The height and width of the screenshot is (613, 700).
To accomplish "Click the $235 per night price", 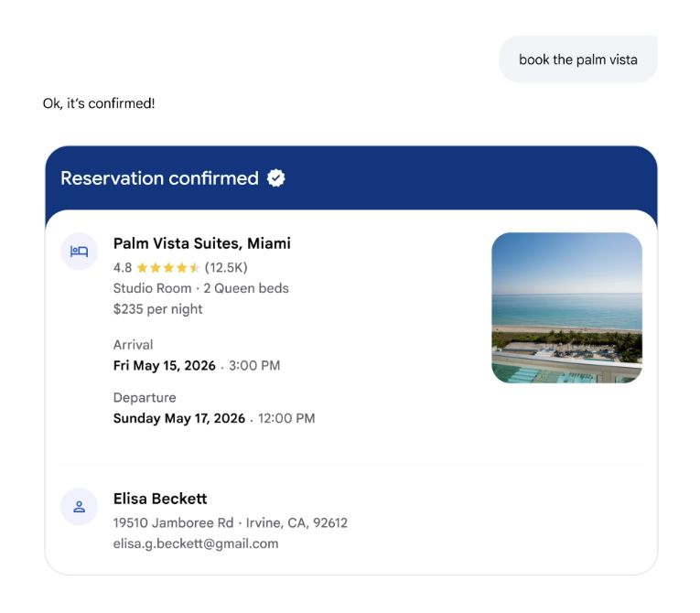I will [158, 309].
